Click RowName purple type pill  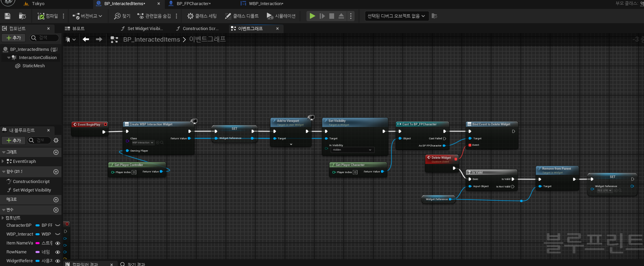coord(38,252)
